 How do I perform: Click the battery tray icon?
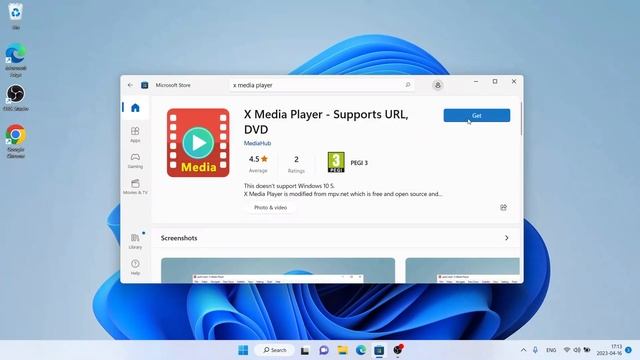(x=587, y=350)
